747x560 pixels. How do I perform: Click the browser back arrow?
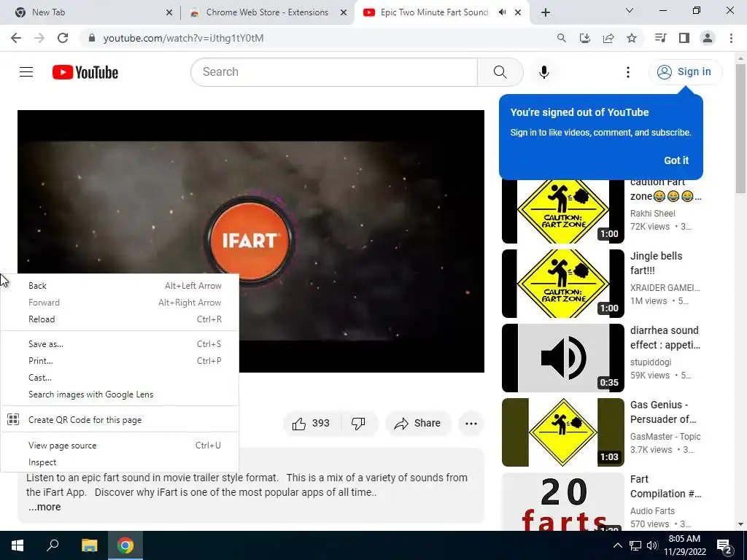(16, 38)
